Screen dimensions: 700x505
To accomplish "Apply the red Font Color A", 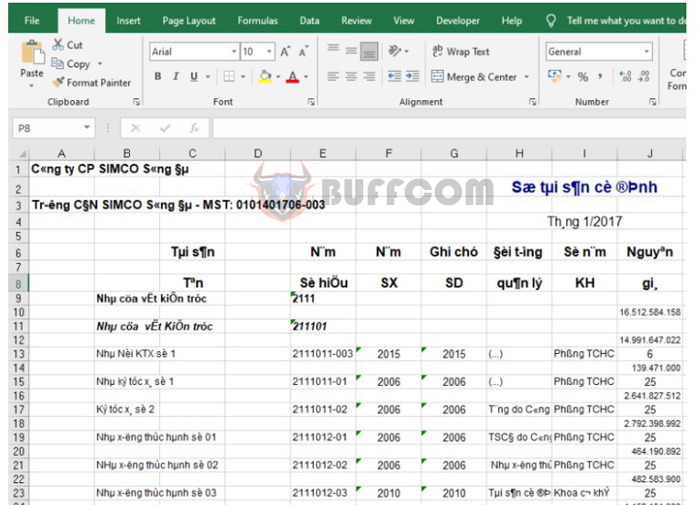I will click(x=292, y=77).
